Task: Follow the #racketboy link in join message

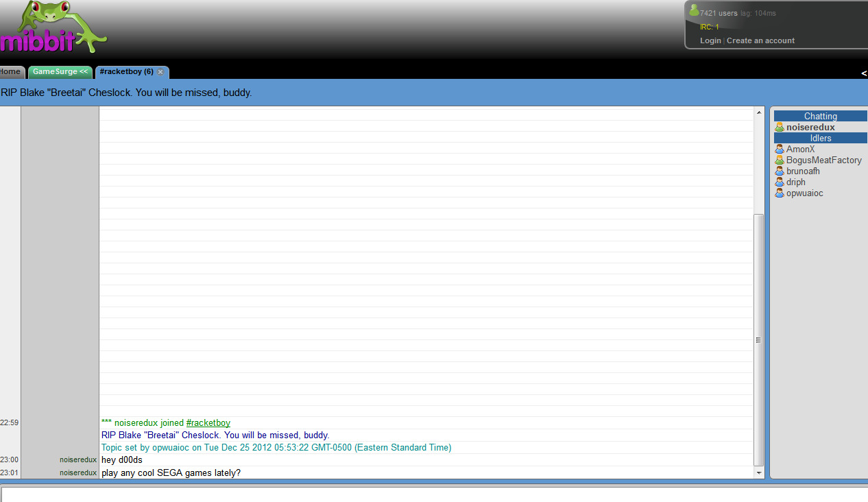Action: (x=208, y=423)
